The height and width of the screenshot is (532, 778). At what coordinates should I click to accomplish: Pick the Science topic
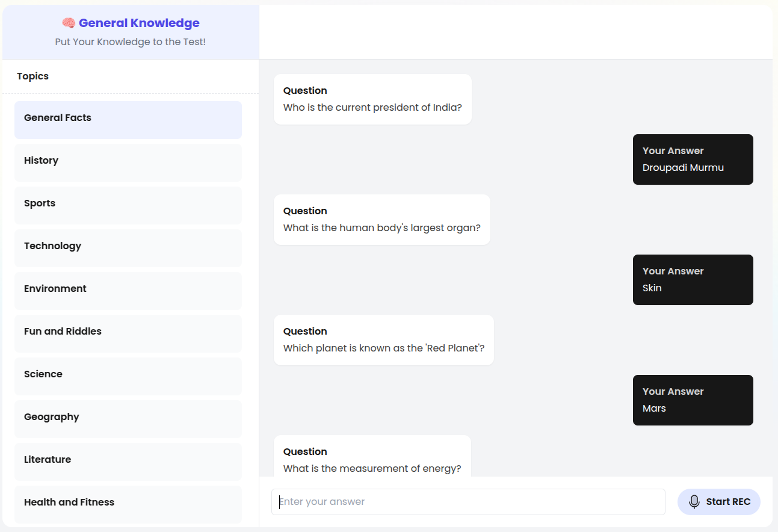point(128,376)
